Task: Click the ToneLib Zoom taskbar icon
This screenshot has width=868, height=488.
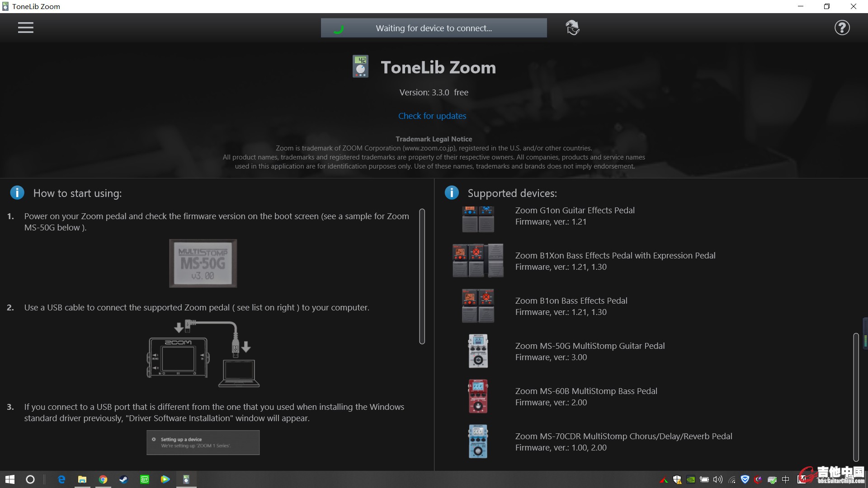Action: click(x=186, y=479)
